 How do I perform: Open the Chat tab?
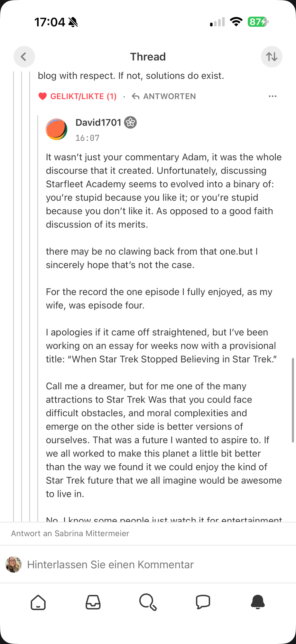pos(203,602)
